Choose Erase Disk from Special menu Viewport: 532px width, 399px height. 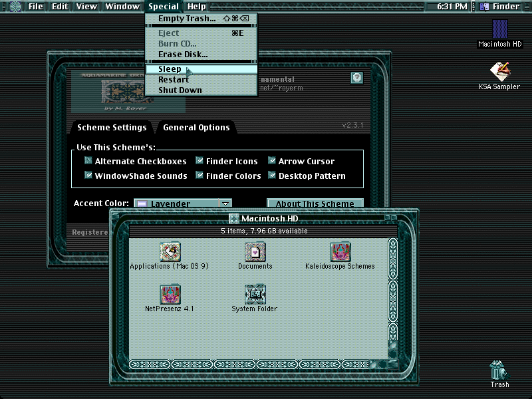[x=201, y=55]
